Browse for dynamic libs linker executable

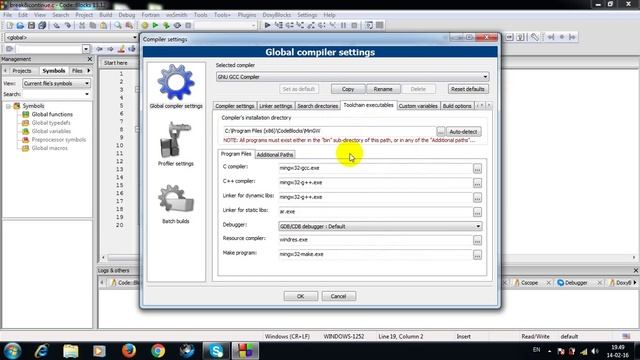477,198
